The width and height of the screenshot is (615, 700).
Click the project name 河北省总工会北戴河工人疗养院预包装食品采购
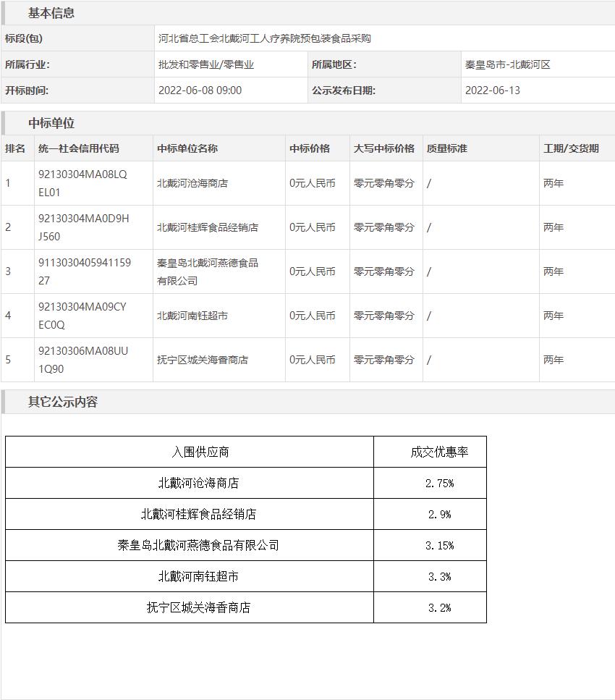(264, 38)
